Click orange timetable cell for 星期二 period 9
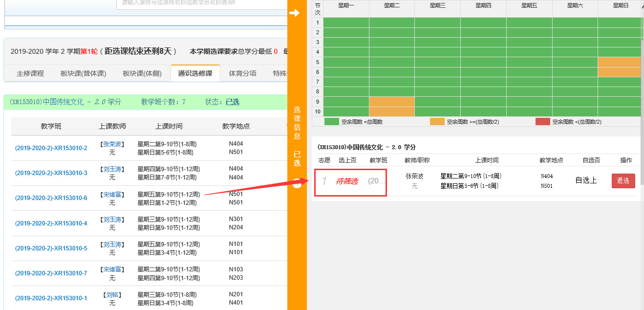 tap(391, 102)
